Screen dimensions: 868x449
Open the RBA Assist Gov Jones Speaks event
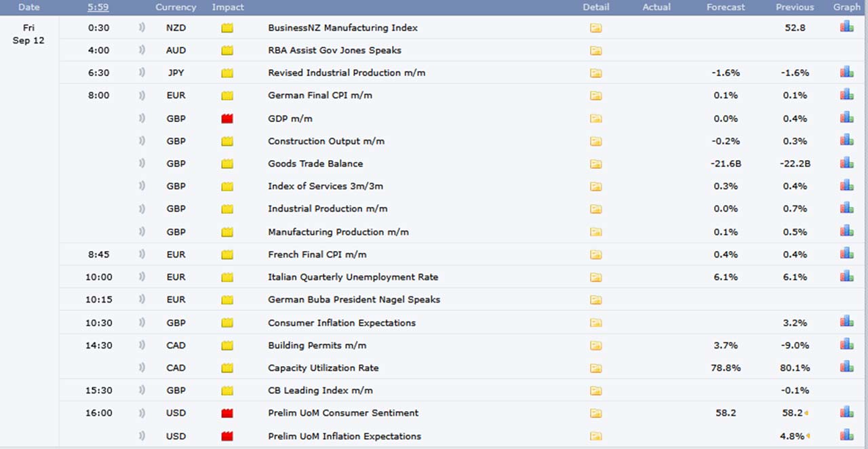334,50
